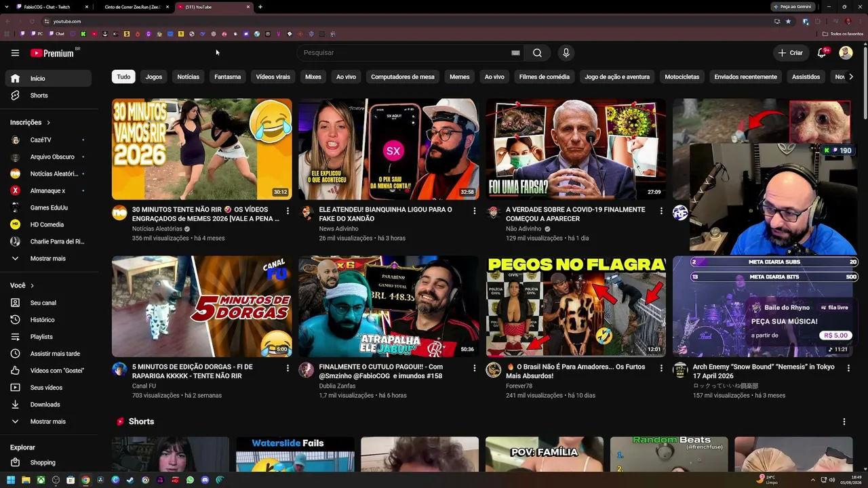The height and width of the screenshot is (488, 868).
Task: Open Seus vídeos in the sidebar
Action: tap(47, 388)
